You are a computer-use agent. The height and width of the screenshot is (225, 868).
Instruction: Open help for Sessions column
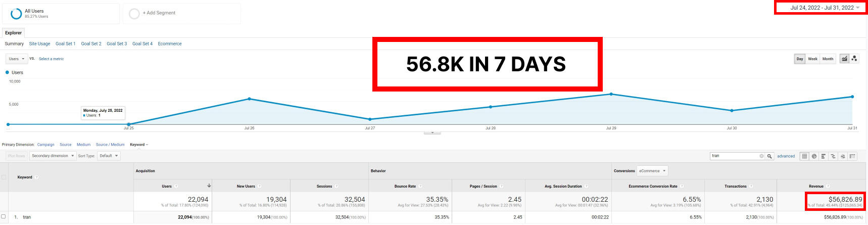pos(336,187)
